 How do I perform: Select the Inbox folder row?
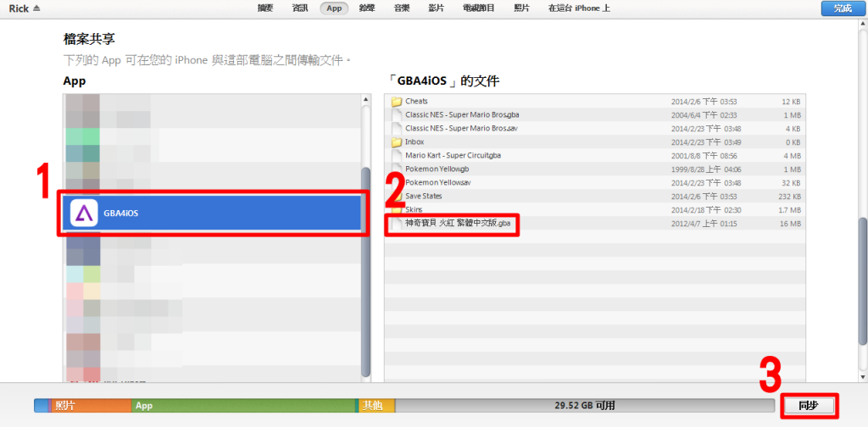(594, 142)
